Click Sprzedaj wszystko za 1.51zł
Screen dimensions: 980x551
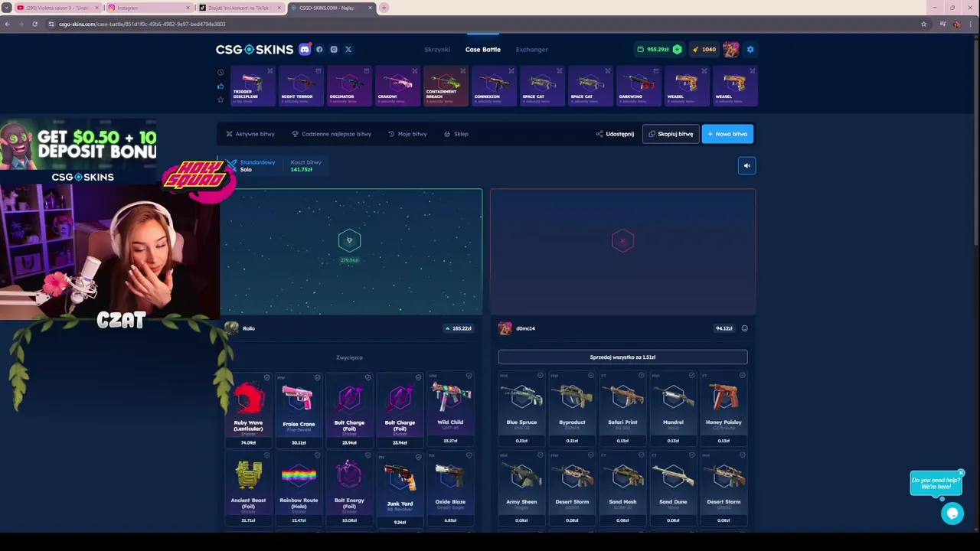[622, 357]
